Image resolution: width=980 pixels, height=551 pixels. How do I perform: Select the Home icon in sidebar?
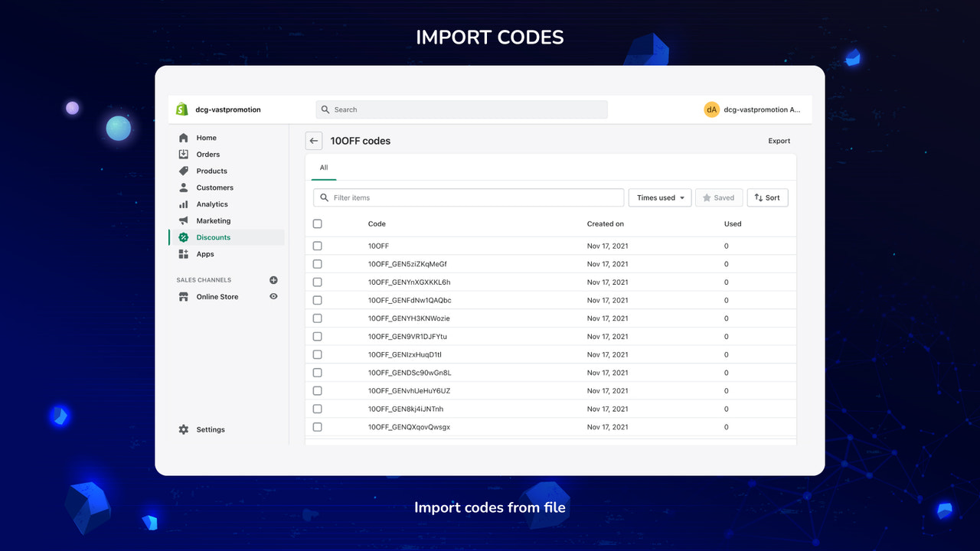pos(184,137)
